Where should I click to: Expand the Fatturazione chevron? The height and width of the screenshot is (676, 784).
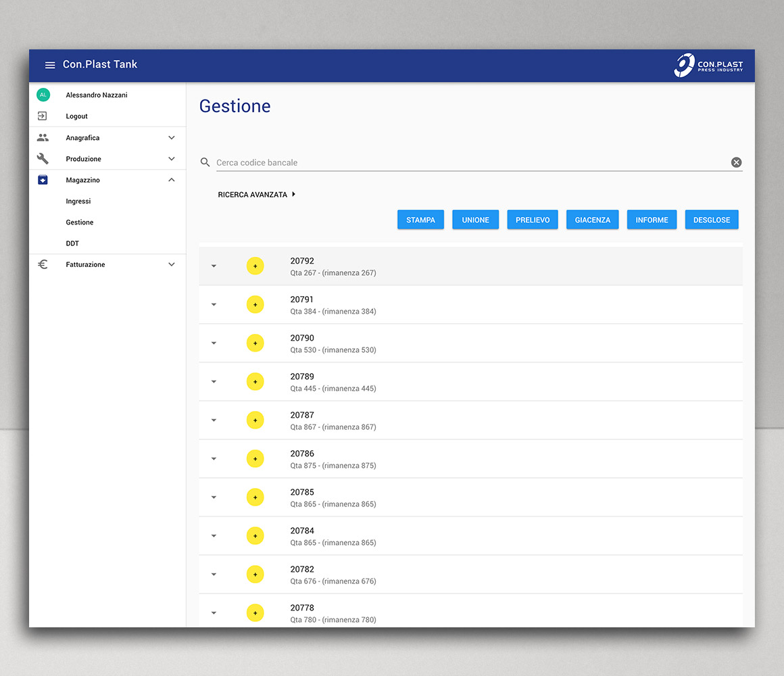172,264
